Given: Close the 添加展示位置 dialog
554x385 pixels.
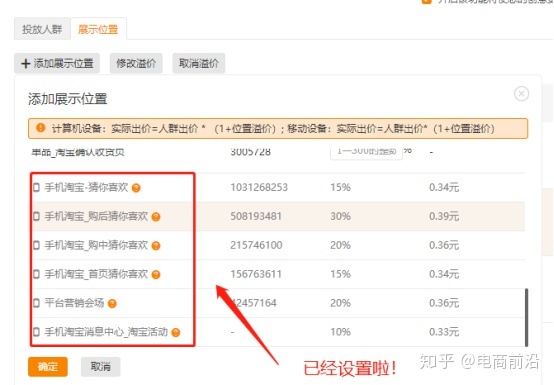Looking at the screenshot, I should point(521,94).
